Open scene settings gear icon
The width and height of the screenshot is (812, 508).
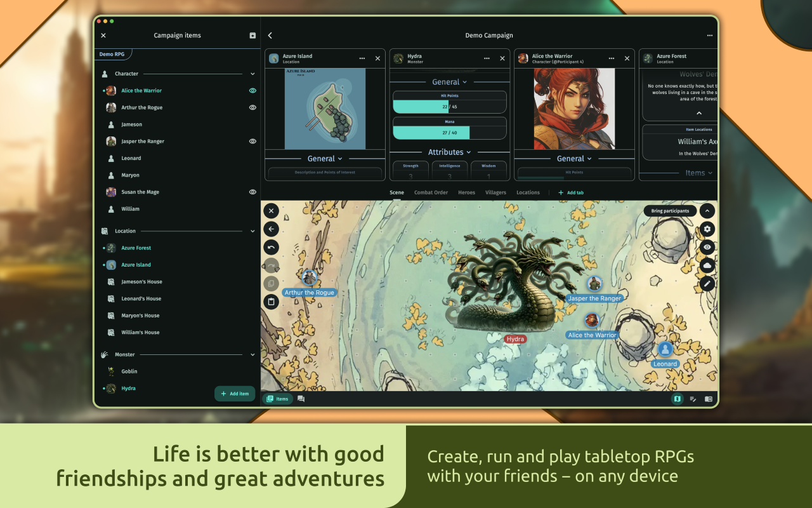point(707,229)
